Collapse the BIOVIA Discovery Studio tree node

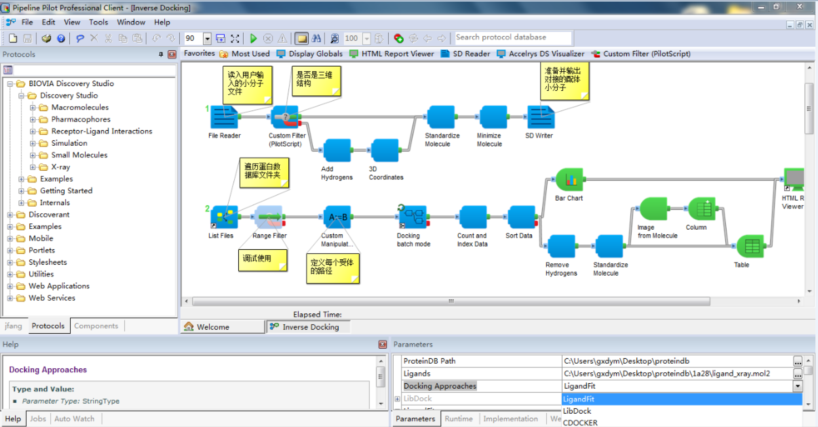pos(10,83)
